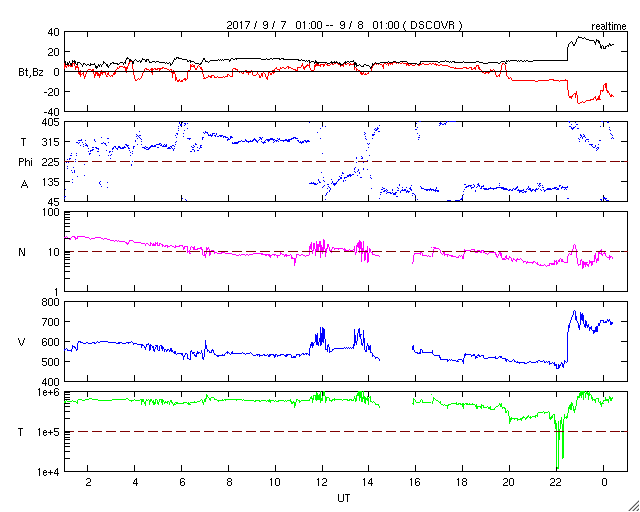This screenshot has width=640, height=512.
Task: Click the '500' tick label in the velocity panel
Action: [51, 362]
